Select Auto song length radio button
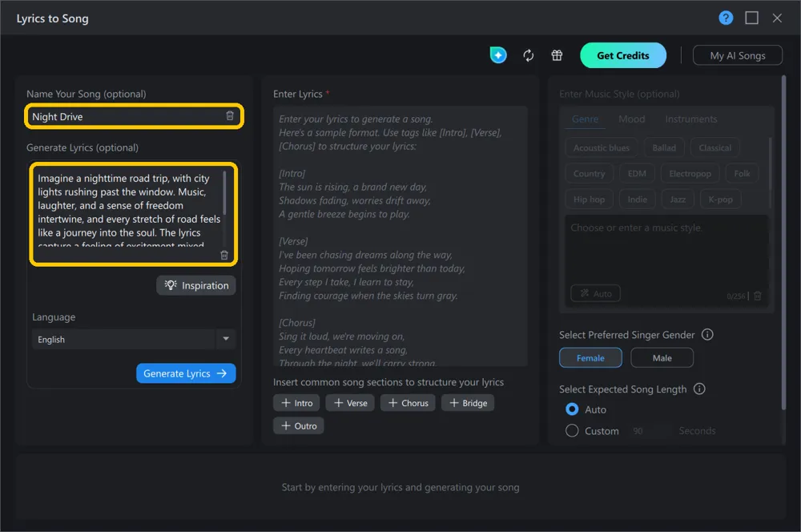The width and height of the screenshot is (801, 532). 572,409
